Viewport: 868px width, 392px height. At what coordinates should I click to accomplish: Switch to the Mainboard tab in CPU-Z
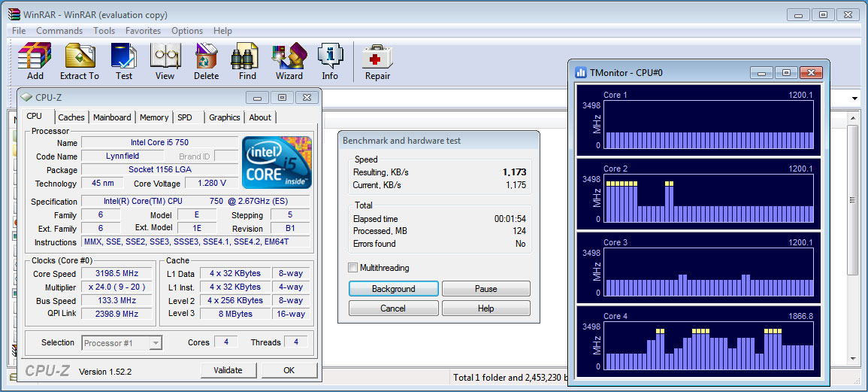click(x=113, y=117)
